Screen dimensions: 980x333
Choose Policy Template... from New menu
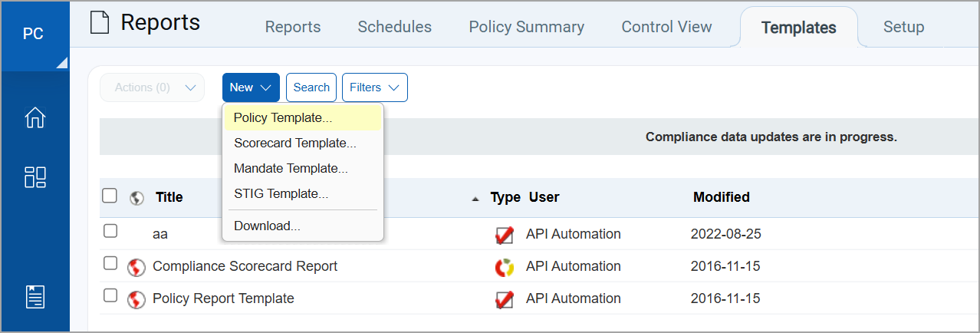coord(303,118)
